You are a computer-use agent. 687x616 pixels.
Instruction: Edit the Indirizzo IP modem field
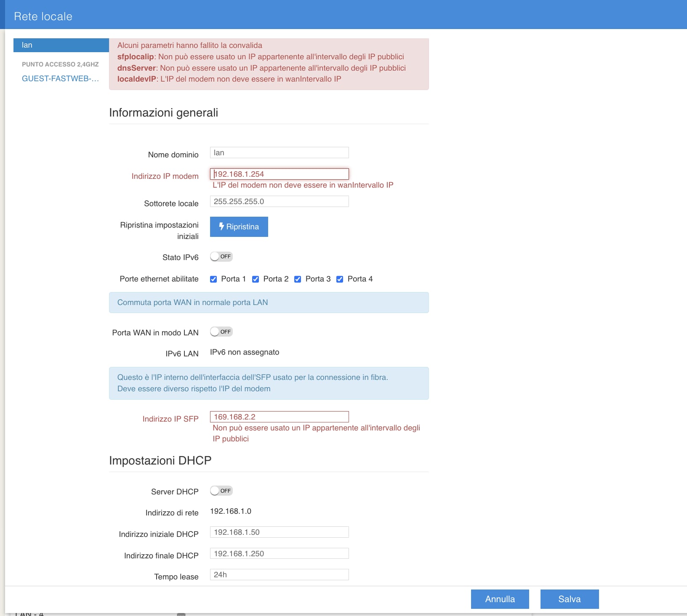[280, 174]
